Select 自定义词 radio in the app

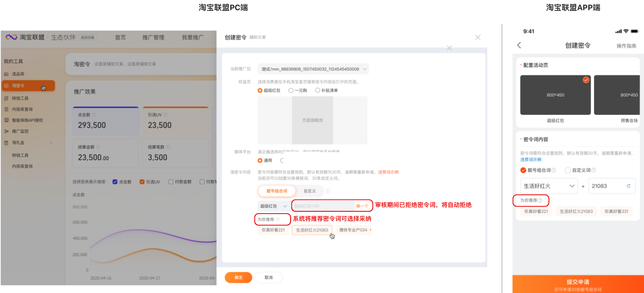pos(568,170)
